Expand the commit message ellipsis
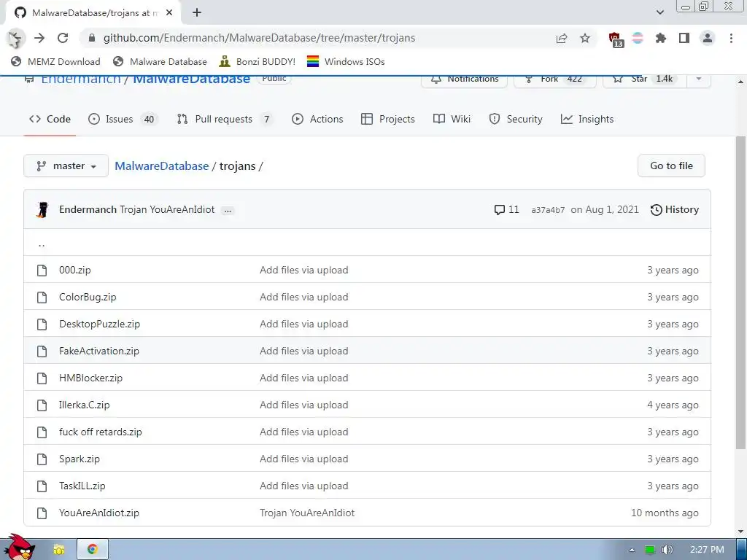The width and height of the screenshot is (747, 560). [x=228, y=211]
